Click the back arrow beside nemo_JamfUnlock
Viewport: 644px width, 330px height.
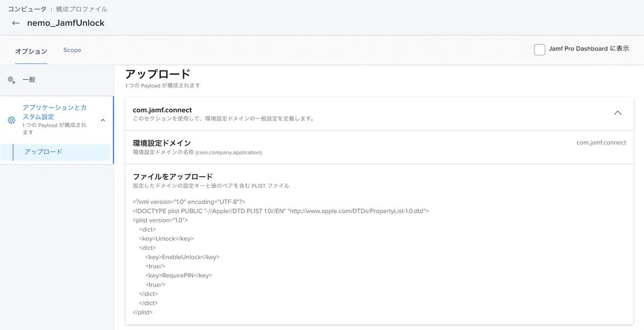tap(16, 23)
